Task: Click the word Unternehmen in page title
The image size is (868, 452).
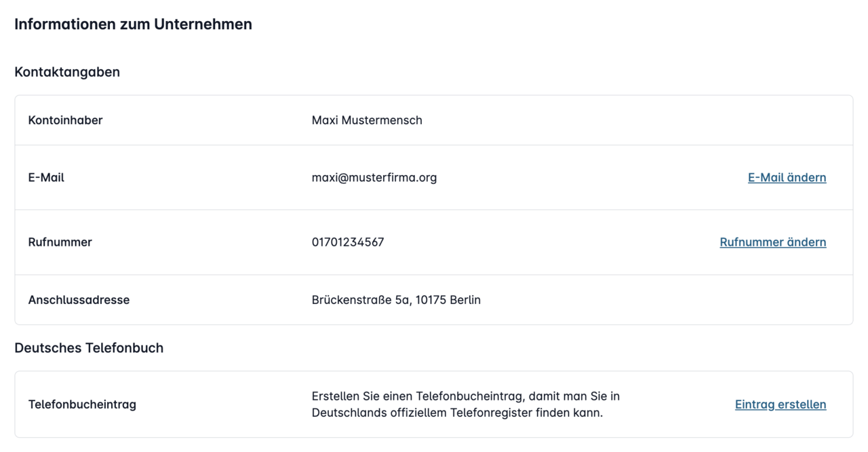Action: [203, 24]
